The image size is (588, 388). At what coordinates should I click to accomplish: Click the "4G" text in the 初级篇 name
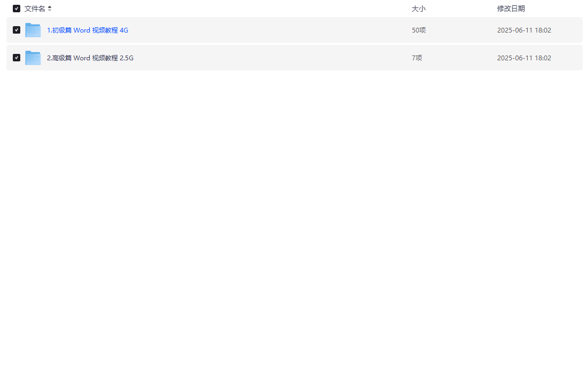click(124, 30)
